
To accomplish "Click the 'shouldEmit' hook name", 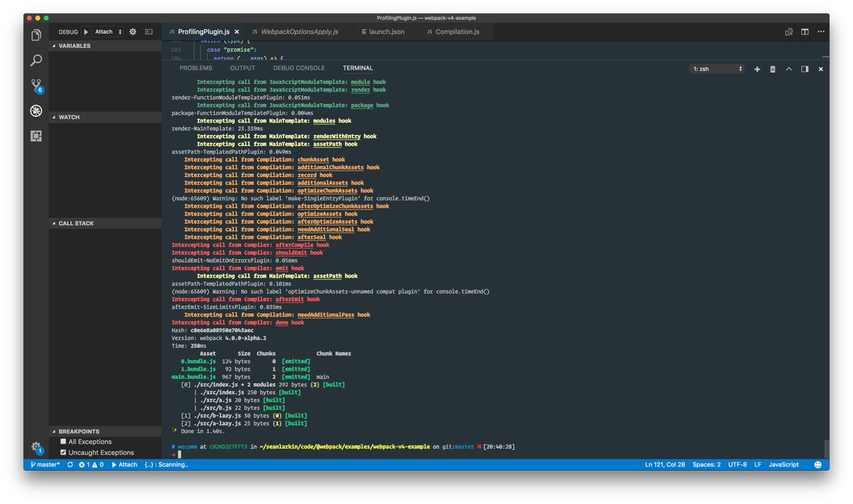I will click(x=291, y=252).
